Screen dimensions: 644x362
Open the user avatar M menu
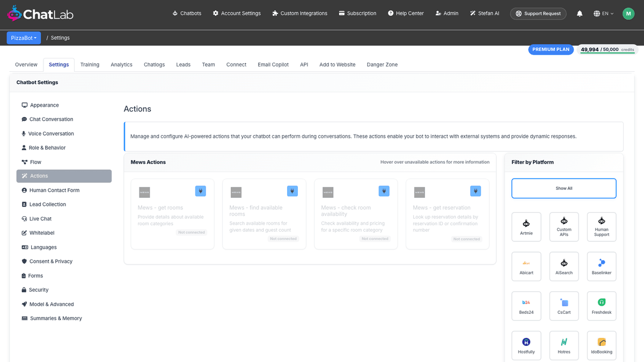[628, 13]
